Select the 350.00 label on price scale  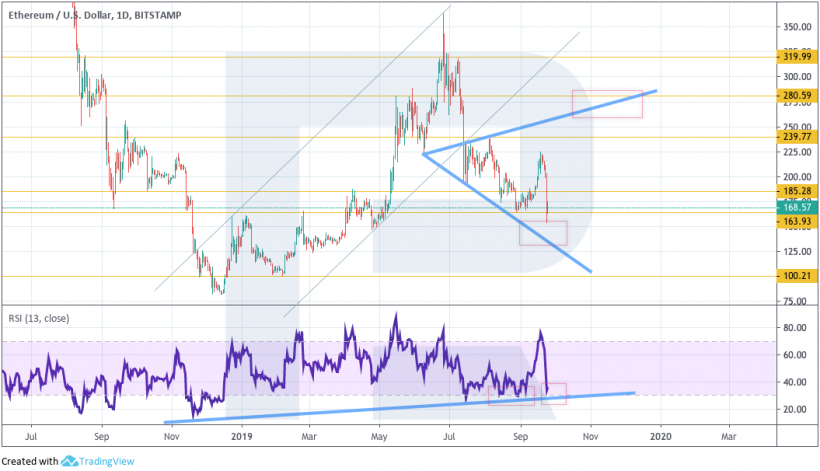[x=797, y=26]
